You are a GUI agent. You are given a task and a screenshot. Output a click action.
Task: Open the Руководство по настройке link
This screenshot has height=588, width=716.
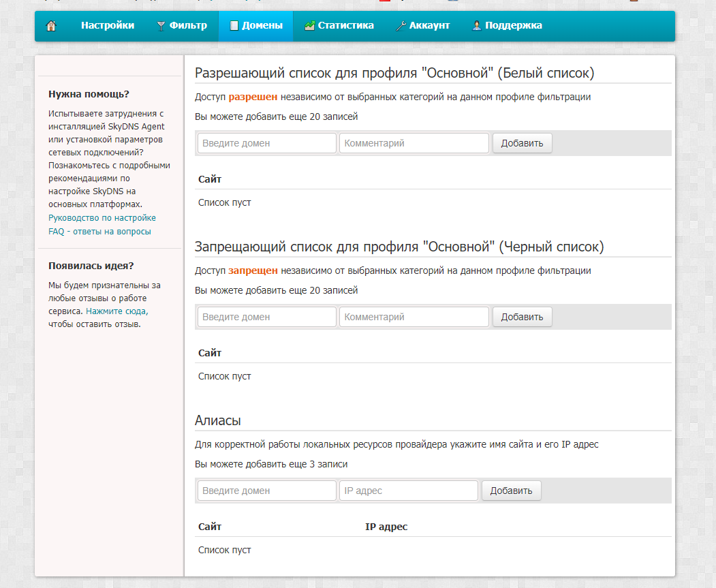(102, 218)
